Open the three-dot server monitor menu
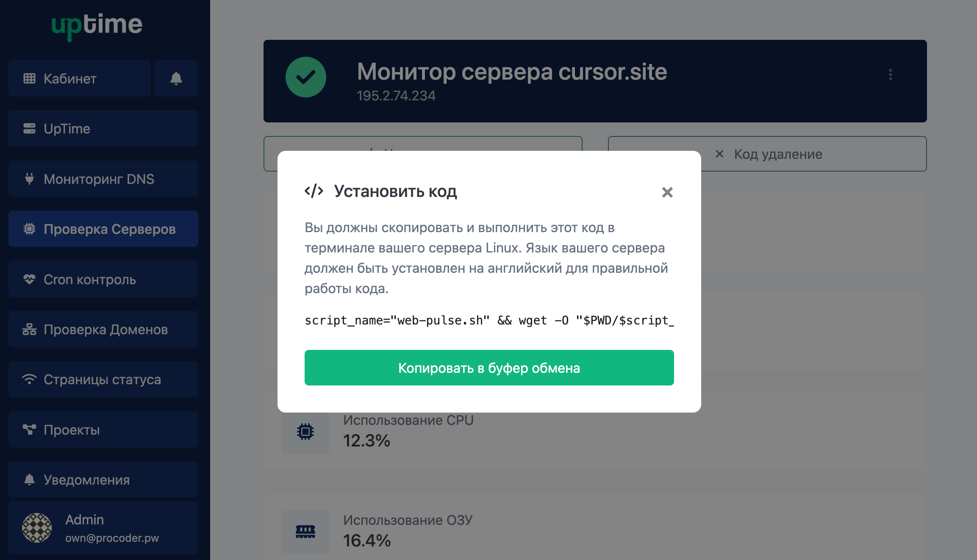 [x=890, y=75]
